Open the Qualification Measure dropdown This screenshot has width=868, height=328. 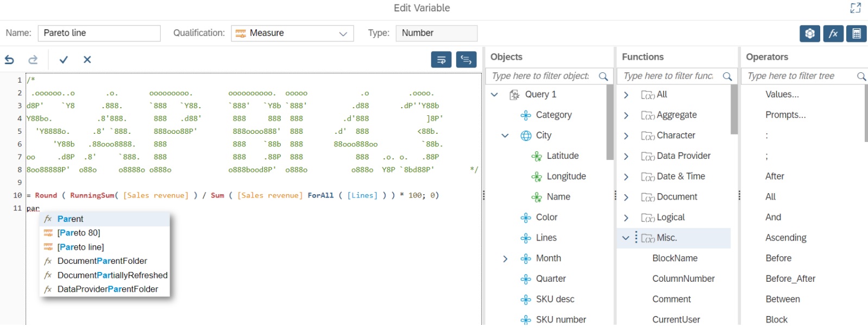pyautogui.click(x=292, y=33)
